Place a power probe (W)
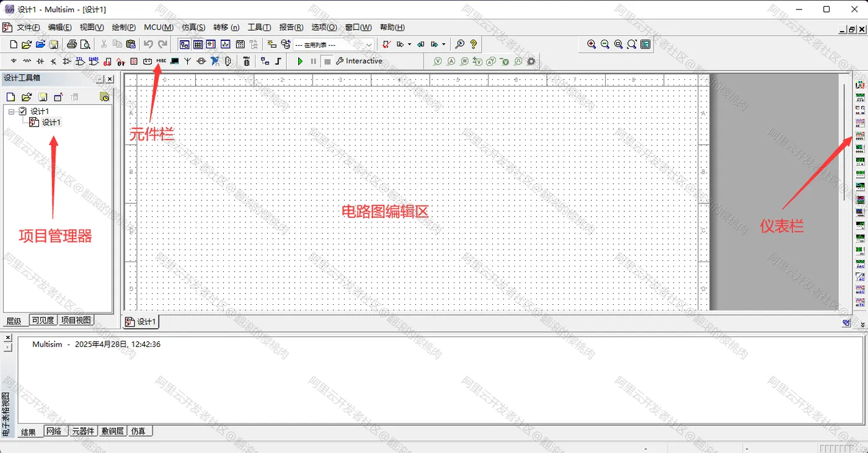This screenshot has width=868, height=453. [464, 61]
